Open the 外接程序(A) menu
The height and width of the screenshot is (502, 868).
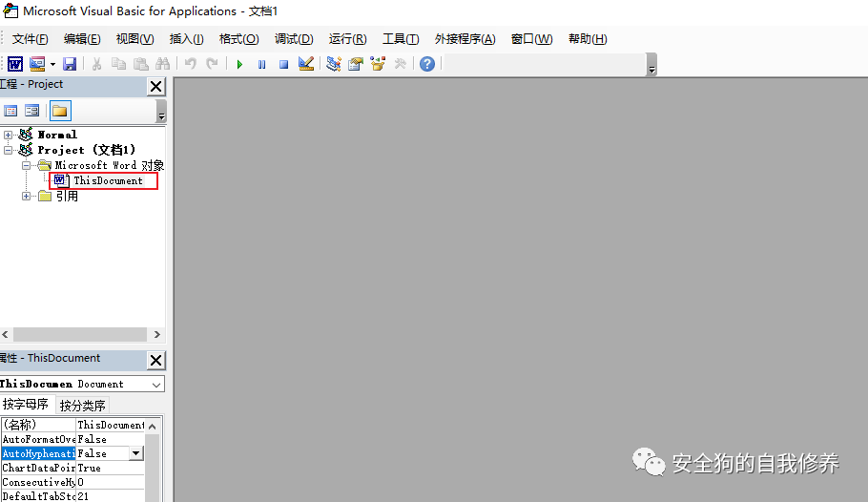tap(465, 39)
